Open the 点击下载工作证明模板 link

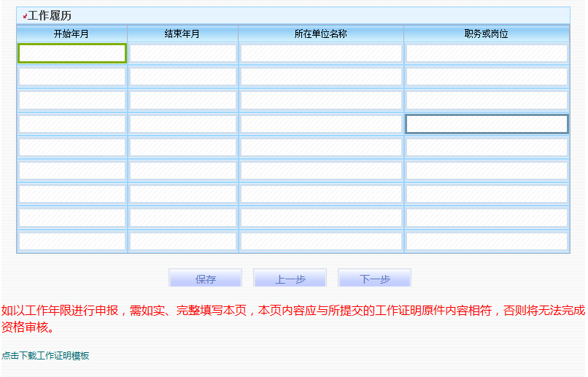pyautogui.click(x=45, y=356)
